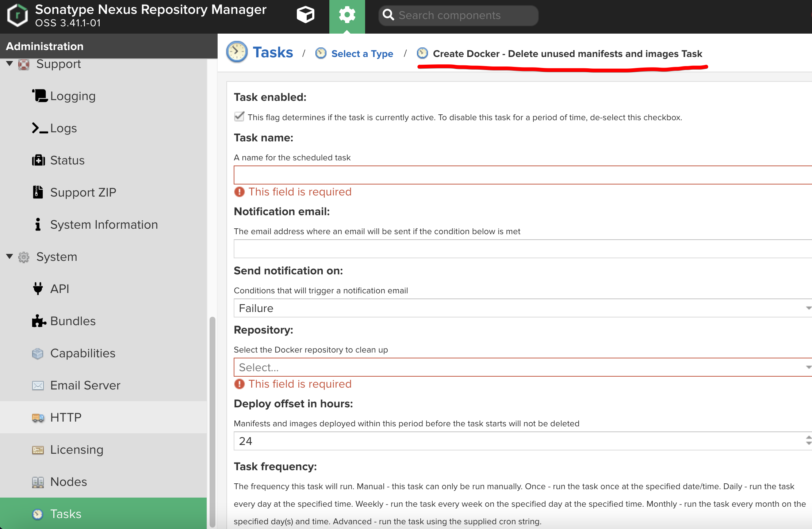The width and height of the screenshot is (812, 529).
Task: Click the Email Server envelope icon
Action: (x=38, y=385)
